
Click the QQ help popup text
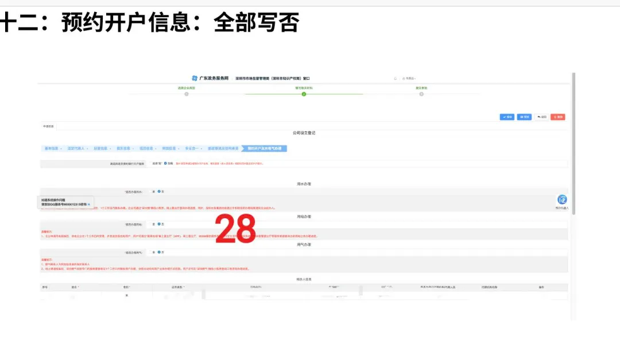(x=63, y=202)
